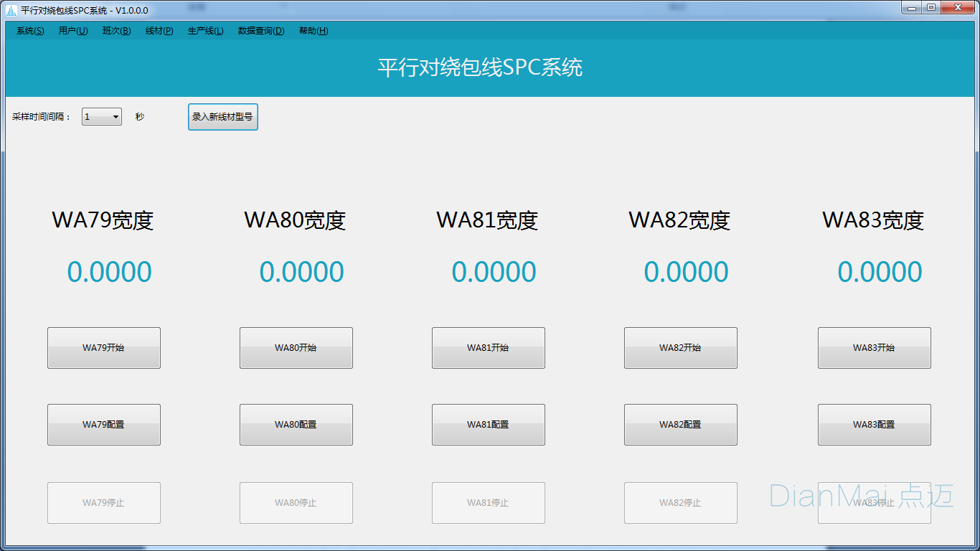Open the 用户(U) menu
Screen dimensions: 980x551
(73, 31)
